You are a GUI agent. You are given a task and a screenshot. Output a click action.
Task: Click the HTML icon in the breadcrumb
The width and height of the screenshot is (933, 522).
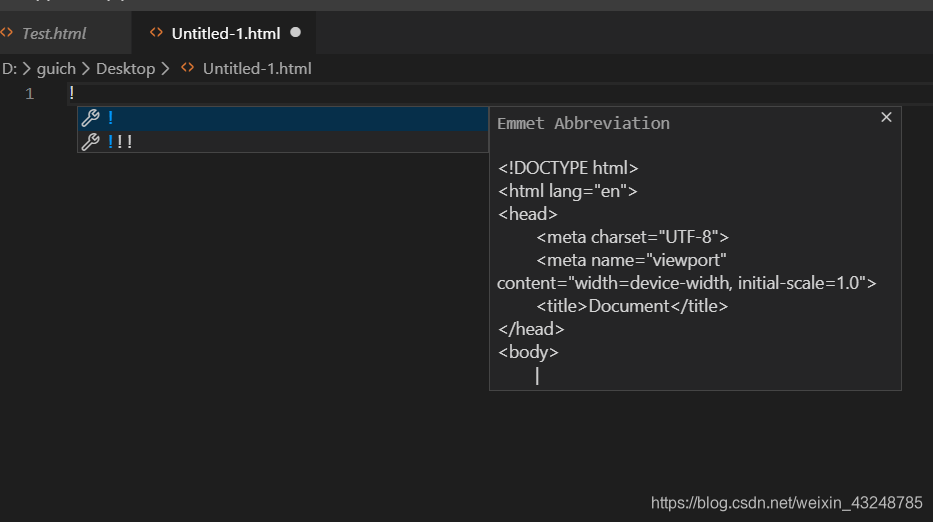pos(187,68)
